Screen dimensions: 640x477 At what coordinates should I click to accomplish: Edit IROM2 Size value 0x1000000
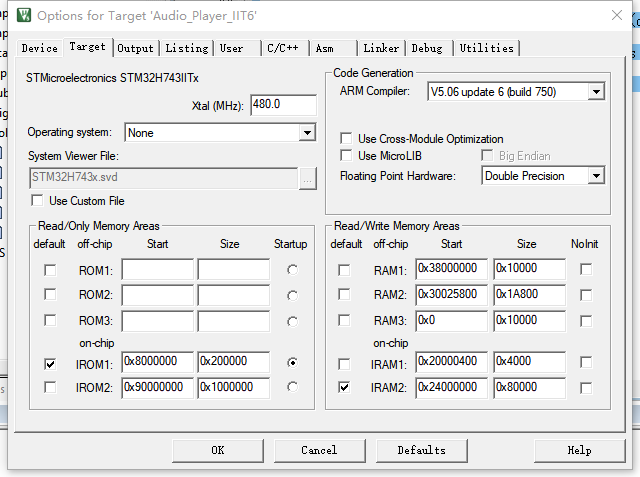coord(234,388)
